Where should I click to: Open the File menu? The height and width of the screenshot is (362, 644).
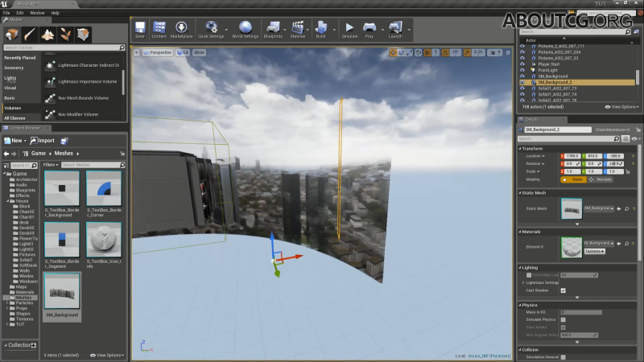6,13
